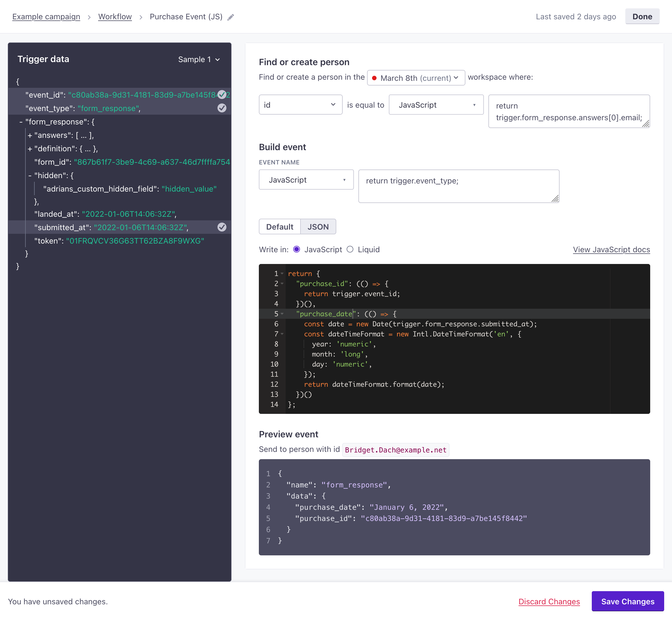This screenshot has height=618, width=672.
Task: Switch to the JSON tab in build event section
Action: pos(318,227)
